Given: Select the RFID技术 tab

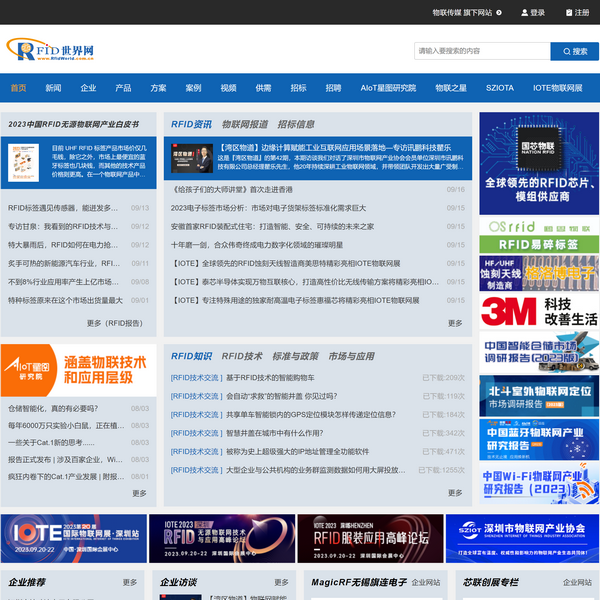Looking at the screenshot, I should (242, 356).
